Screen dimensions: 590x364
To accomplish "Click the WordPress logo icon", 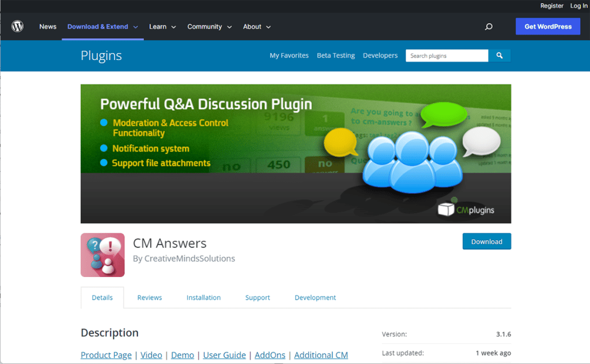I will 17,26.
